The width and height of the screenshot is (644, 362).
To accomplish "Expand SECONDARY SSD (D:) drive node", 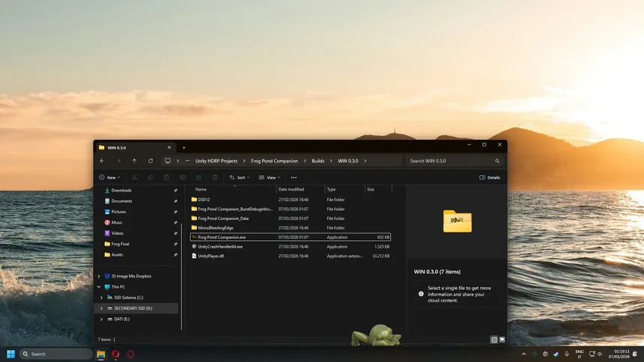I will (x=101, y=308).
